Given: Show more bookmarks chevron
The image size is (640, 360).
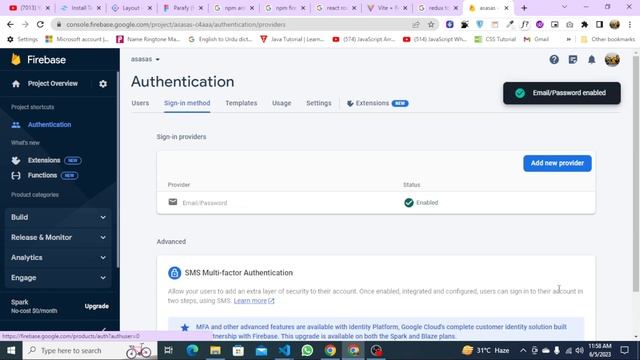Looking at the screenshot, I should click(x=569, y=39).
